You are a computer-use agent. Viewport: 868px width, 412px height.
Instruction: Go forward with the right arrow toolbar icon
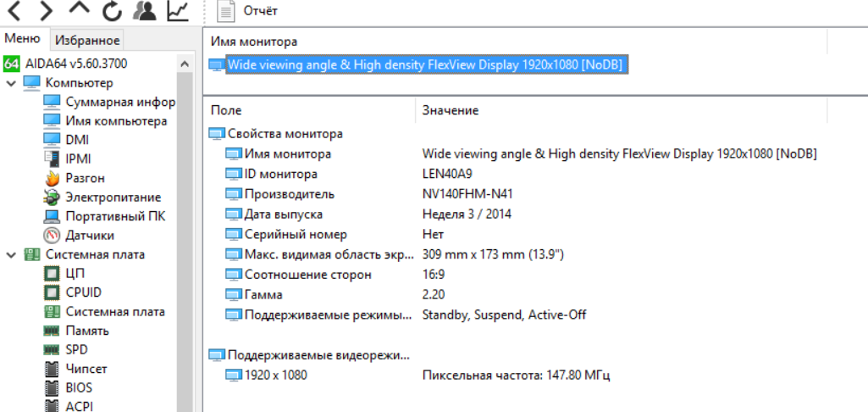pyautogui.click(x=47, y=10)
